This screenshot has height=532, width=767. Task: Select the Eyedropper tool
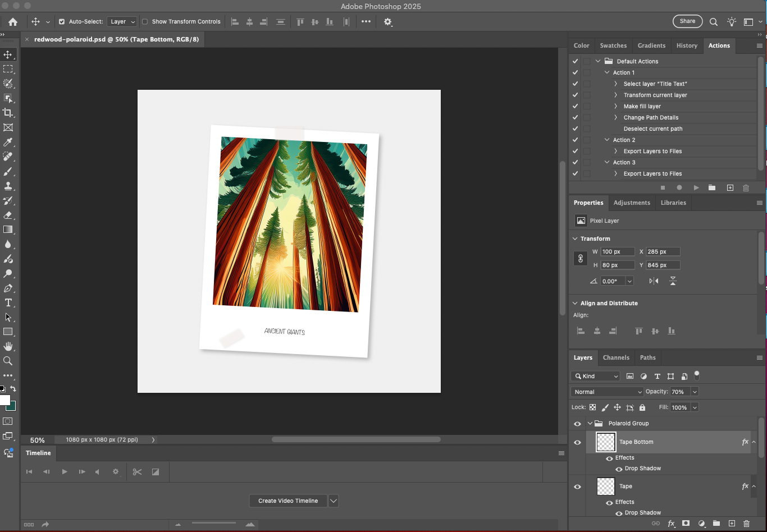8,143
